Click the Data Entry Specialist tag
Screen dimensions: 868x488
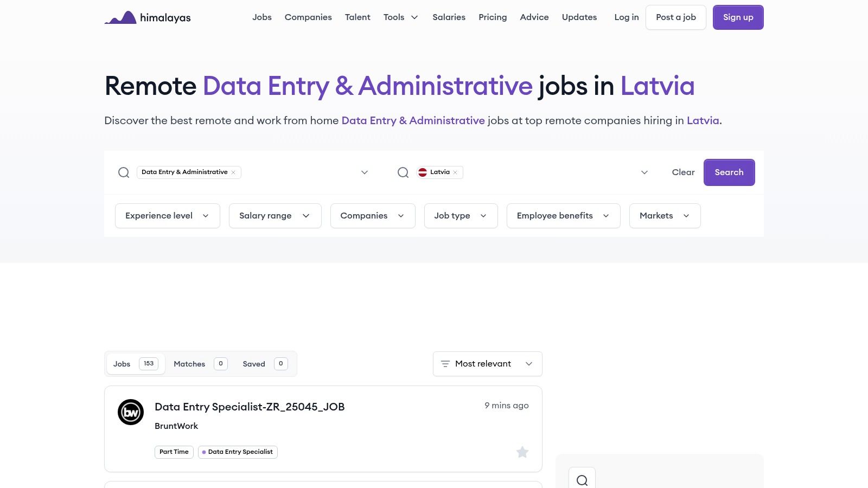point(238,452)
